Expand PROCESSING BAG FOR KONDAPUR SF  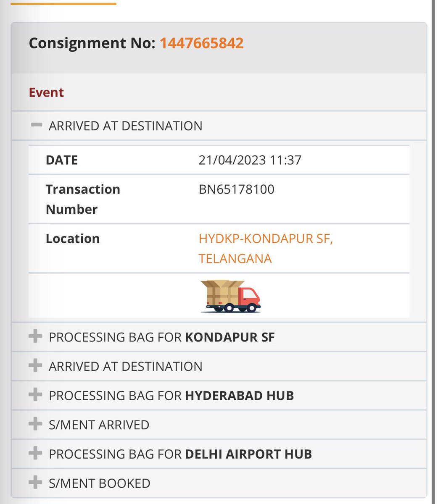219,337
